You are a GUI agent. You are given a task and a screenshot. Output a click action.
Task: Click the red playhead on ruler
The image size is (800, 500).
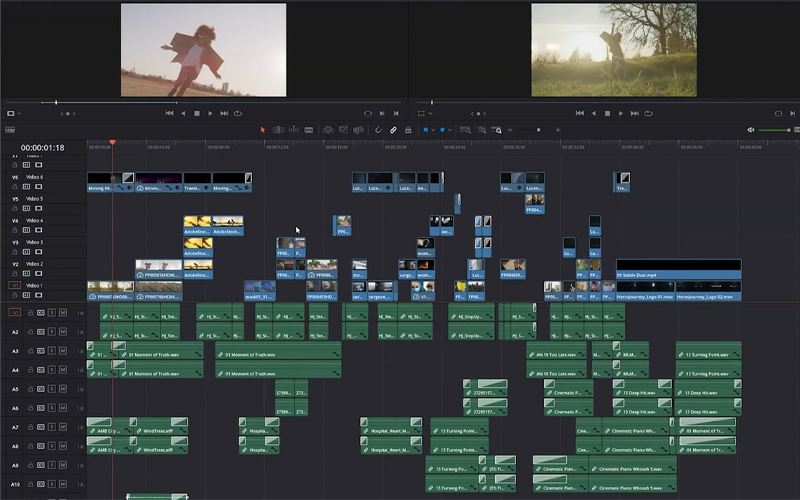coord(112,142)
